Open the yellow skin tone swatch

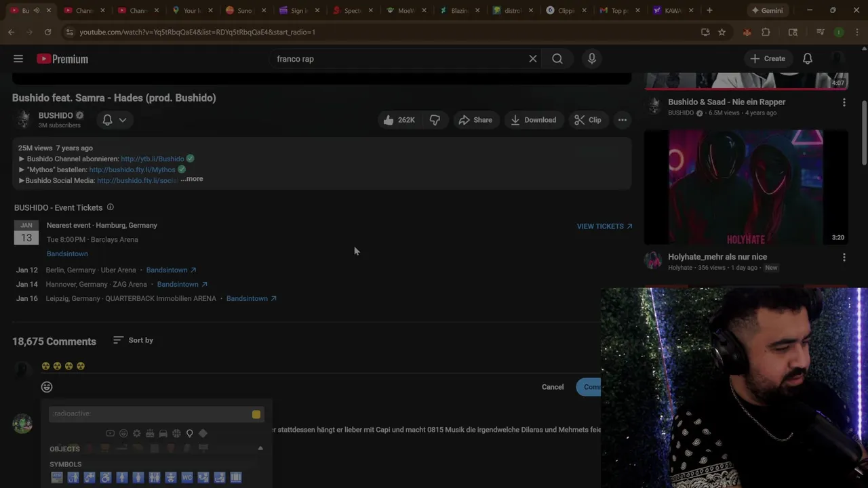tap(256, 414)
